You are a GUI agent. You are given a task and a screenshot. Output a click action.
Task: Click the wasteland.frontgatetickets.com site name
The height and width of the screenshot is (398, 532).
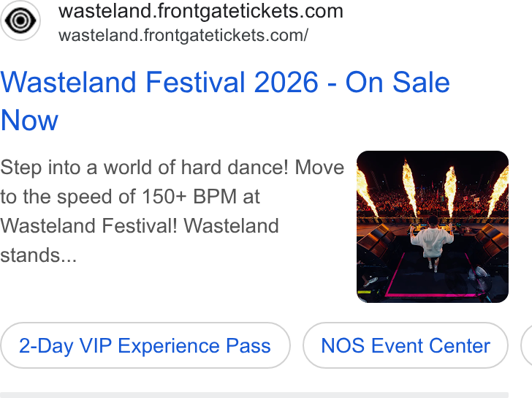coord(201,11)
